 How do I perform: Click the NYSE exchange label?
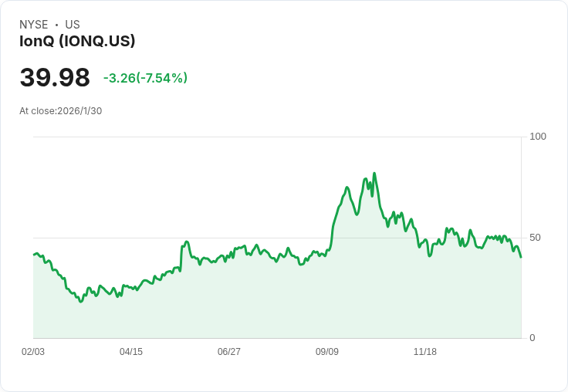coord(34,25)
